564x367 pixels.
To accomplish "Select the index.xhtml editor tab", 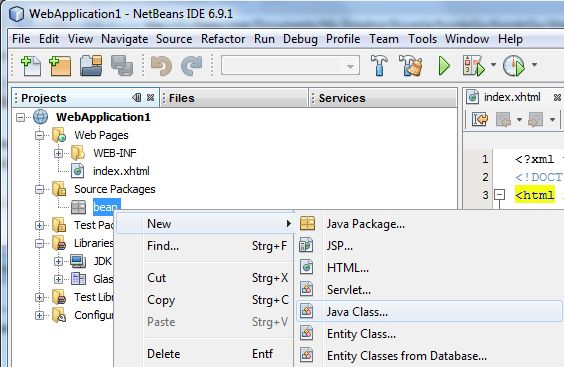I will [x=512, y=97].
